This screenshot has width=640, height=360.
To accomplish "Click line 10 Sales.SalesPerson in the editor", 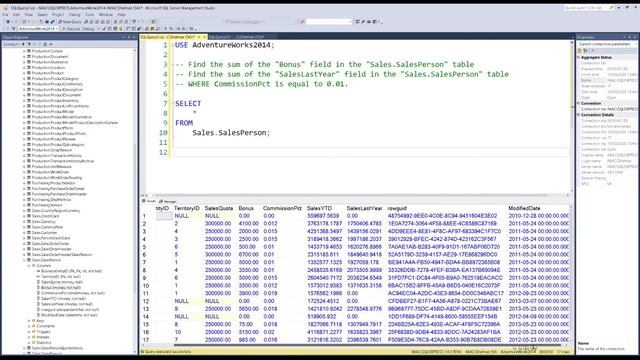I will pos(231,133).
